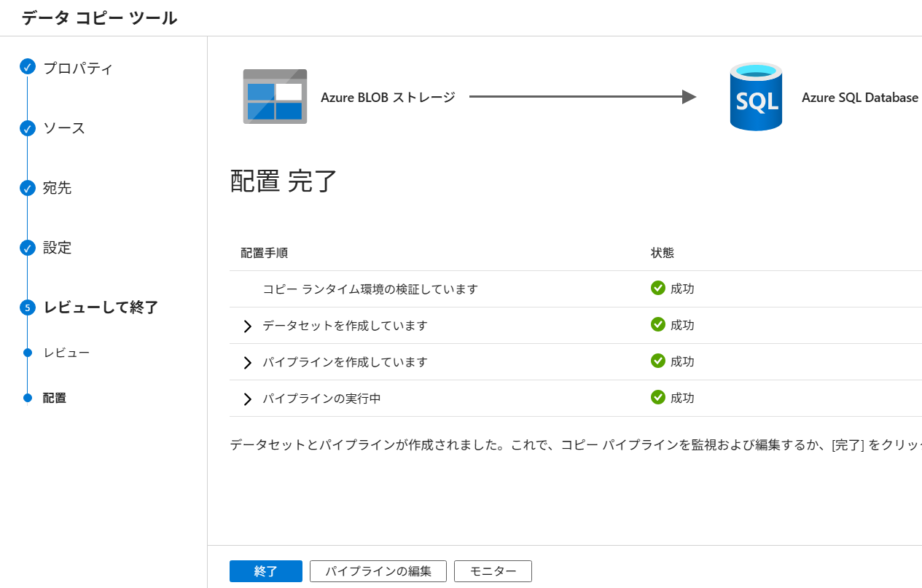Click the パイプラインを作成しています row text
922x588 pixels.
tap(345, 362)
